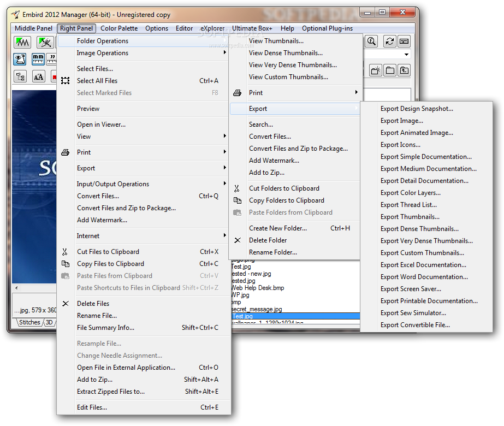This screenshot has height=426, width=504.
Task: Switch to the 3D tab
Action: coord(49,322)
